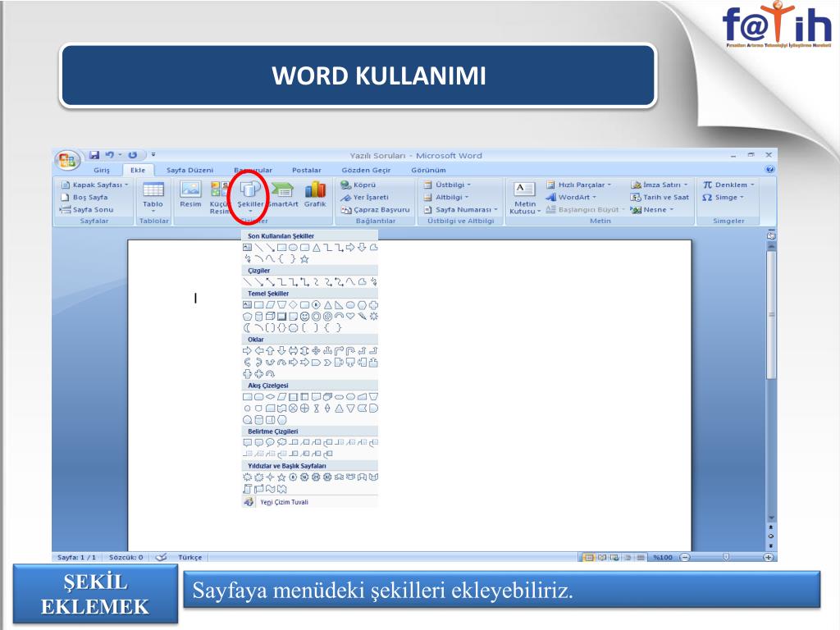Click the zoom in plus button
Image resolution: width=840 pixels, height=630 pixels.
tap(768, 557)
